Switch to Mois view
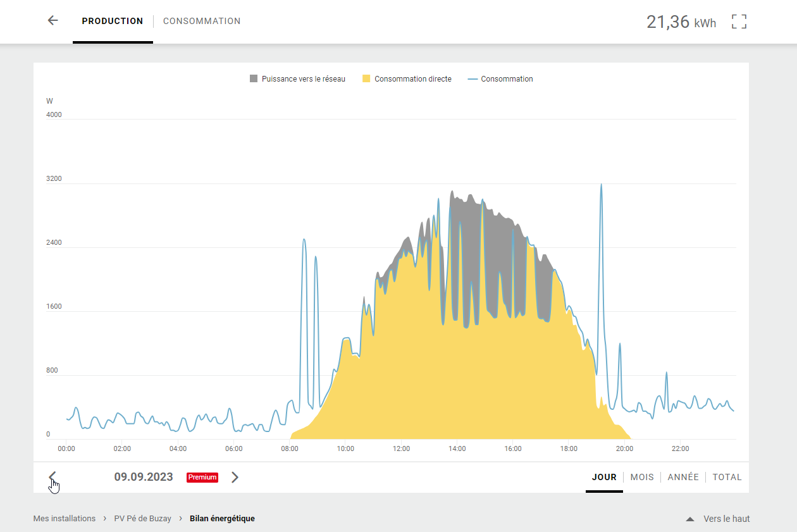 point(642,477)
